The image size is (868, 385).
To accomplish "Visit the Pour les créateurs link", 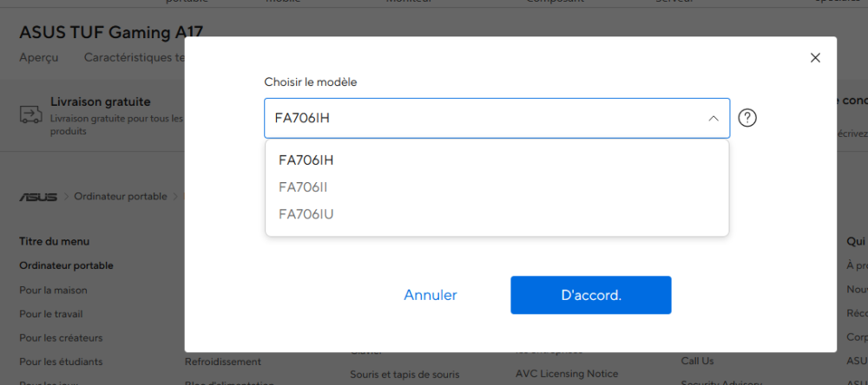I will (x=61, y=338).
